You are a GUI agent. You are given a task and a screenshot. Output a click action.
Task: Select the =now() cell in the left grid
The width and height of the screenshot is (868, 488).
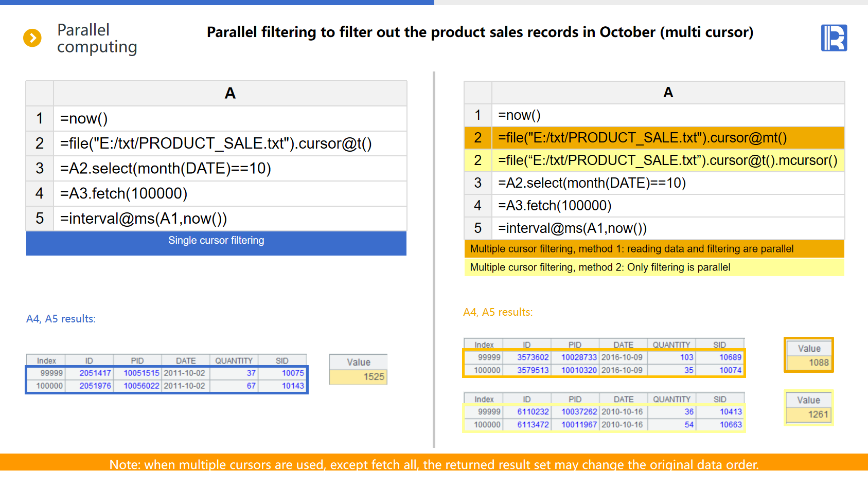tap(229, 119)
